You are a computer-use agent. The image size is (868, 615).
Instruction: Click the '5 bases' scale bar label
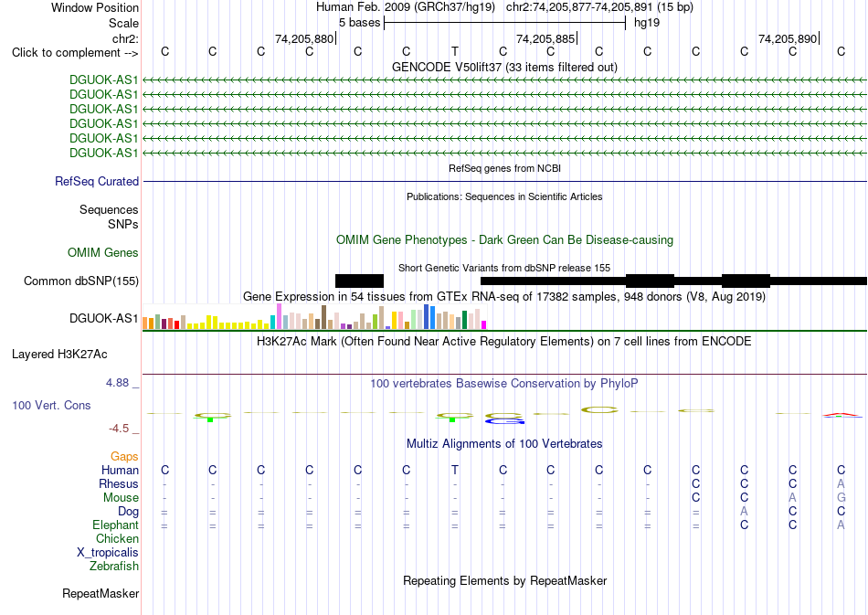359,23
